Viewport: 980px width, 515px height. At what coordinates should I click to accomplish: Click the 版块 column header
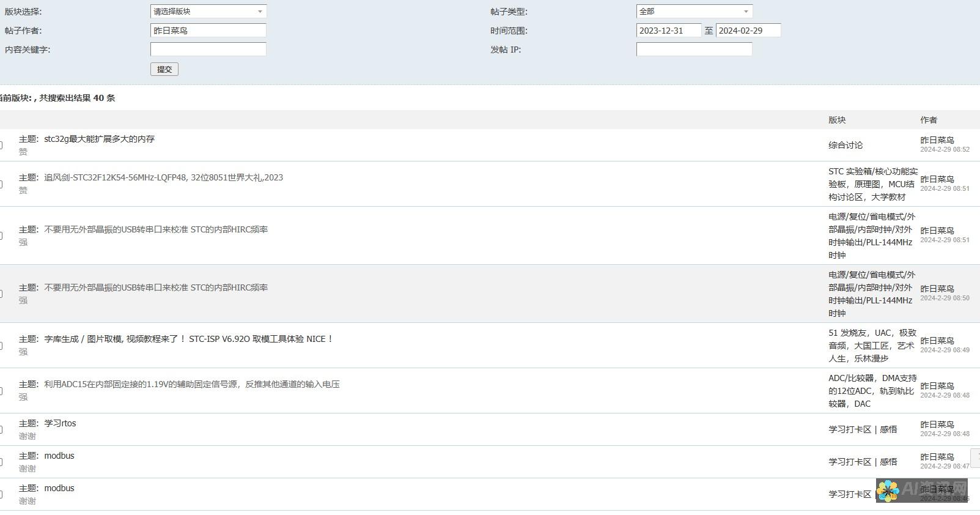coord(837,120)
